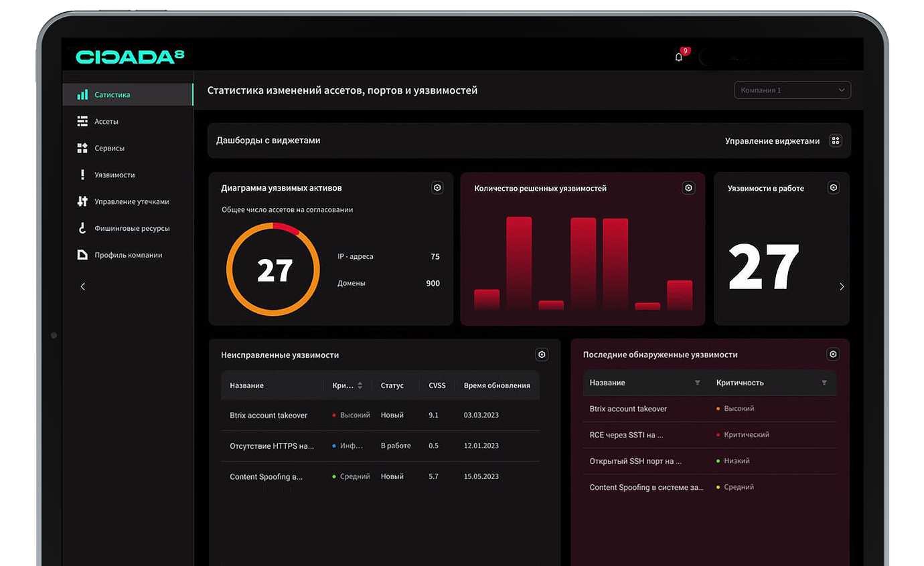Viewport: 924px width, 566px height.
Task: Click the Время обновления column header
Action: 497,385
